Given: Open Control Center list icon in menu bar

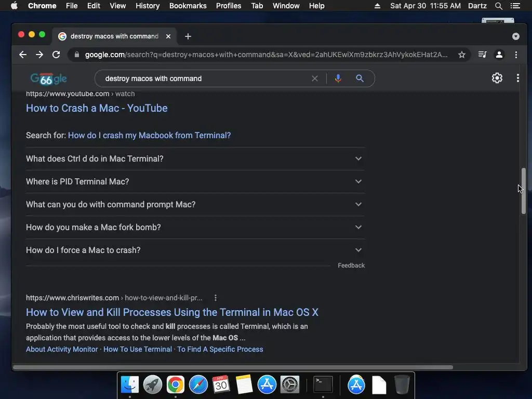Looking at the screenshot, I should click(x=515, y=6).
